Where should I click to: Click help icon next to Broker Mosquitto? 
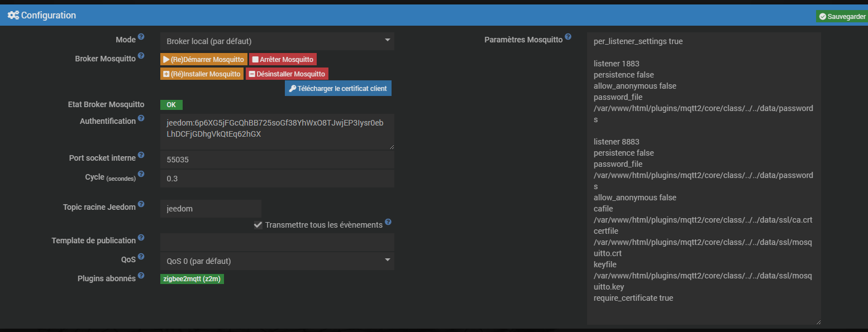click(141, 56)
